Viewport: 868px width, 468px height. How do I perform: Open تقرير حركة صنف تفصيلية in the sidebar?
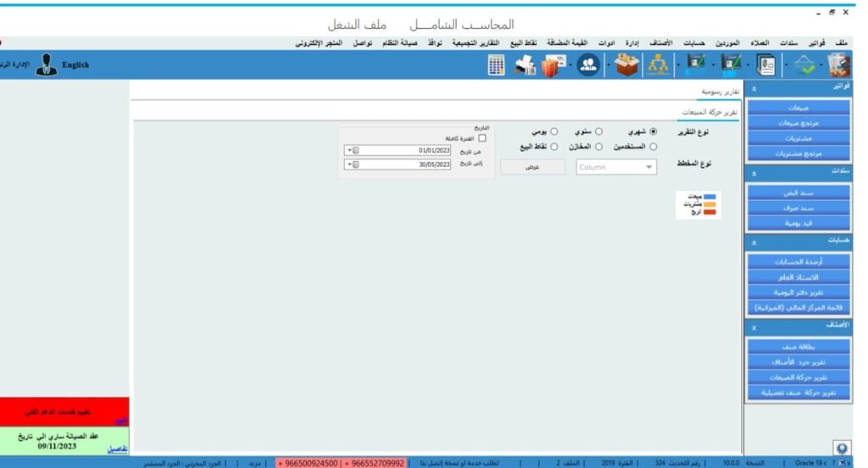point(798,393)
